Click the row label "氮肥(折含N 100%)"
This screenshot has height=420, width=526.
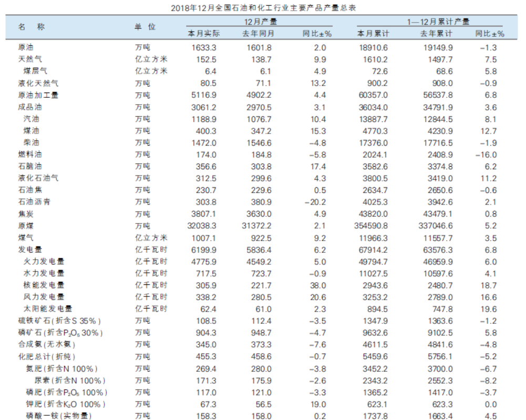tap(62, 368)
